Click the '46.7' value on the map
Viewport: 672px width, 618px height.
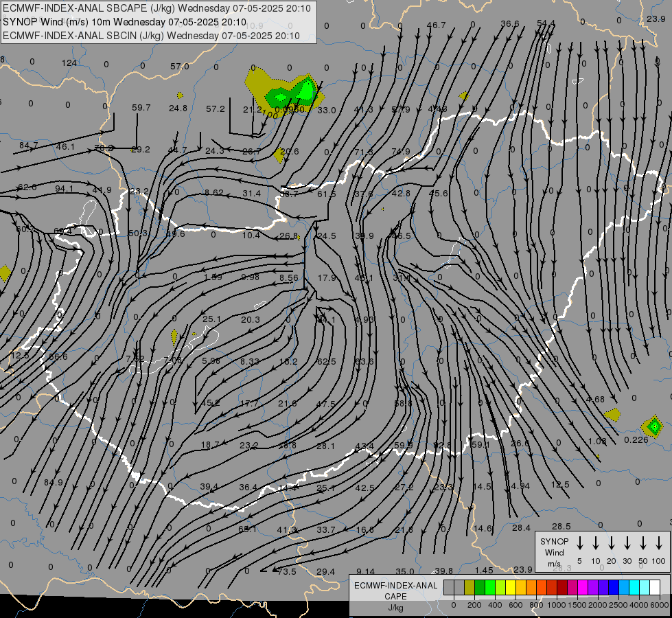(x=436, y=25)
